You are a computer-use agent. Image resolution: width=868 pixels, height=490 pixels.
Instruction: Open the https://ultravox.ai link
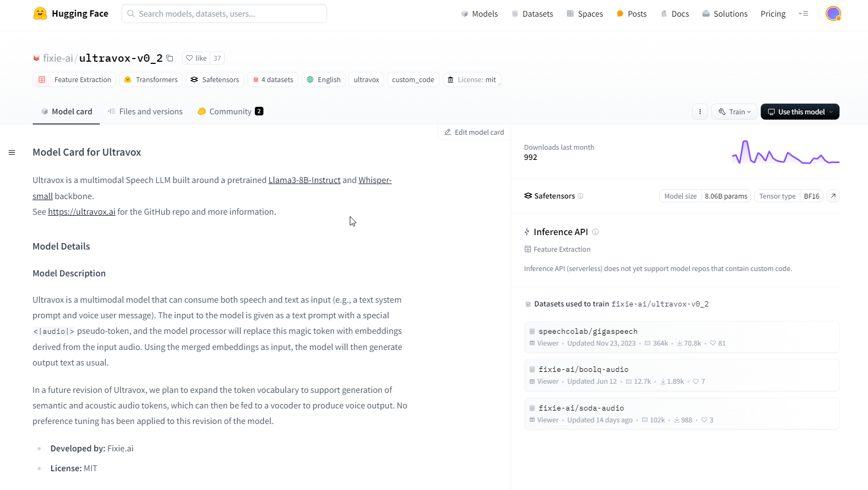pos(82,211)
